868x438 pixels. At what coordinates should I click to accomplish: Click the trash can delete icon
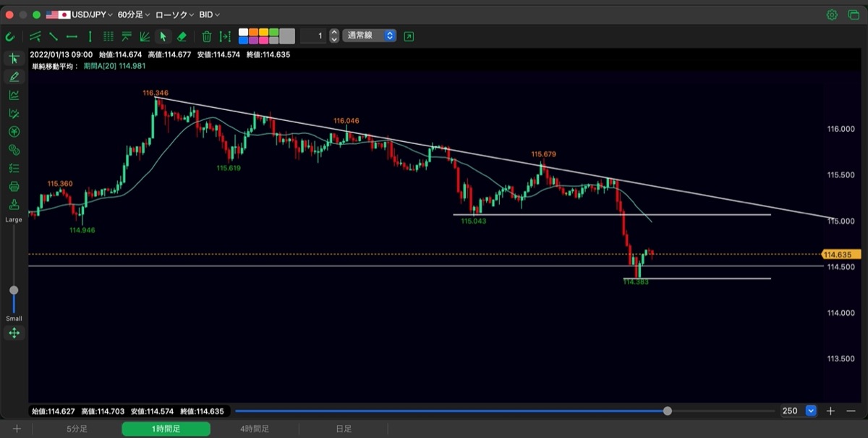pos(207,36)
